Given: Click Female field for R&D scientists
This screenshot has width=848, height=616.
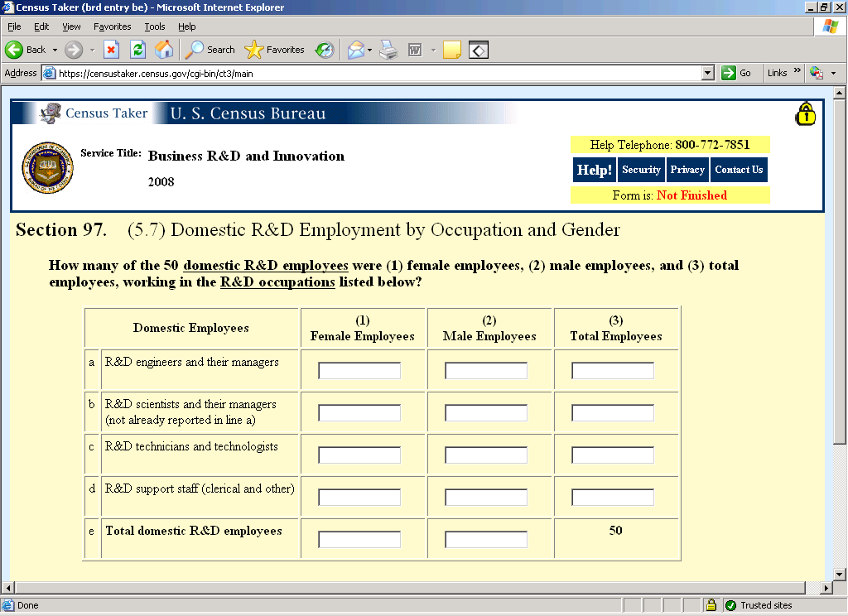Looking at the screenshot, I should tap(359, 412).
